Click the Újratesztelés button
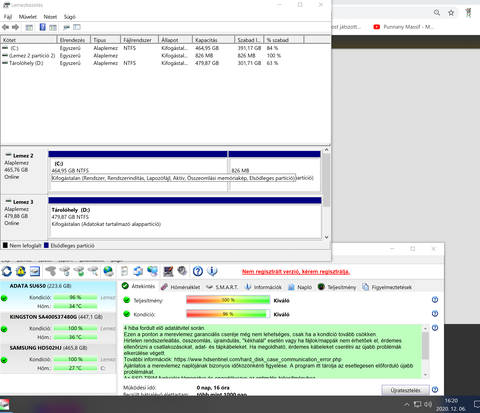480x413 pixels. (405, 390)
